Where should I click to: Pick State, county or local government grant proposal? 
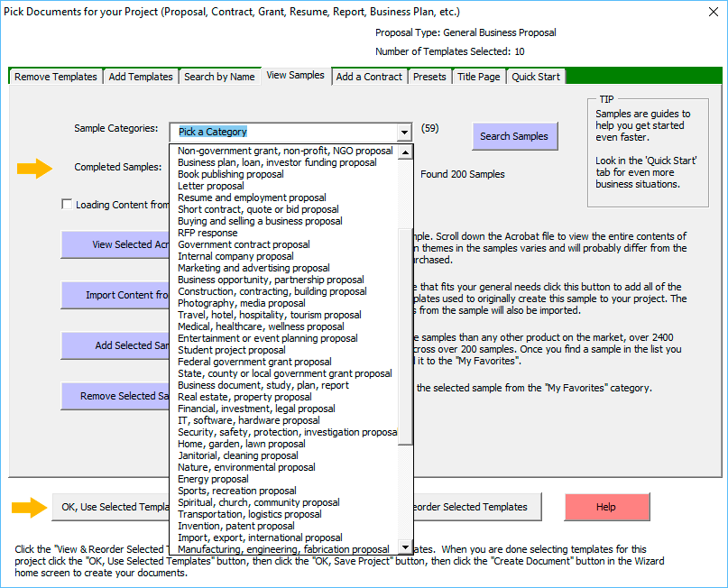pos(284,373)
